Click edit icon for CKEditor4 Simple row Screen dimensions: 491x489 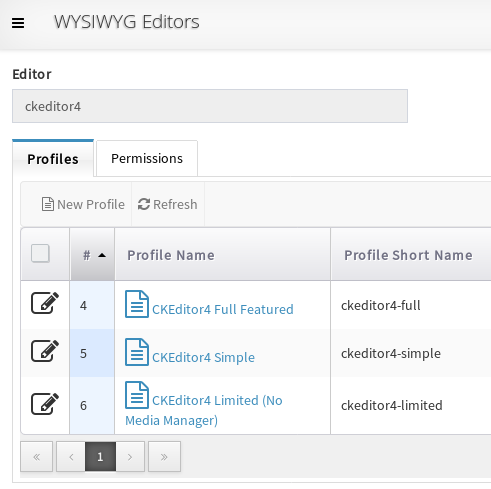45,351
